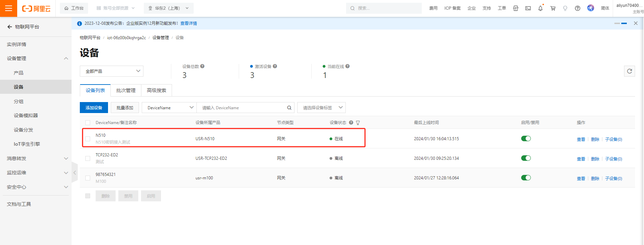Viewport: 644px width, 245px height.
Task: Tick the checkbox for TCP232-ED2 device
Action: click(88, 158)
